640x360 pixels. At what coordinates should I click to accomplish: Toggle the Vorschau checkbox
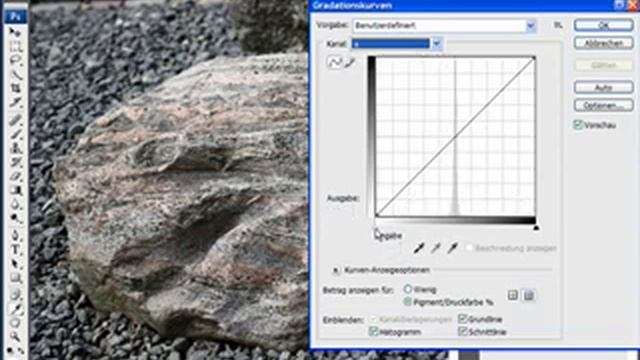[x=578, y=125]
